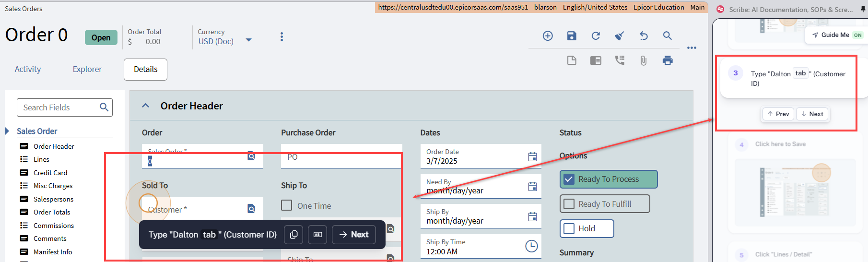Screen dimensions: 868x262
Task: Click Prev in the Scribe side panel
Action: [x=778, y=114]
